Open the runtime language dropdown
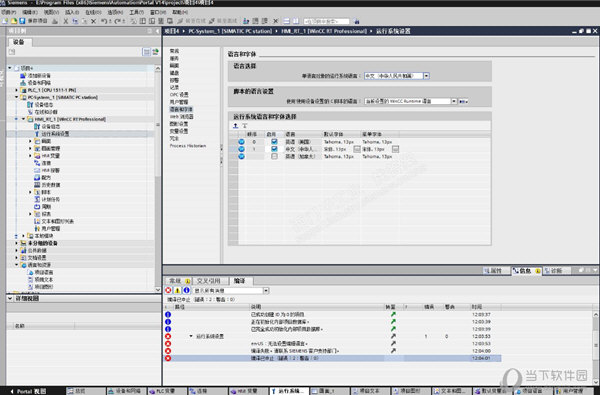 [426, 76]
